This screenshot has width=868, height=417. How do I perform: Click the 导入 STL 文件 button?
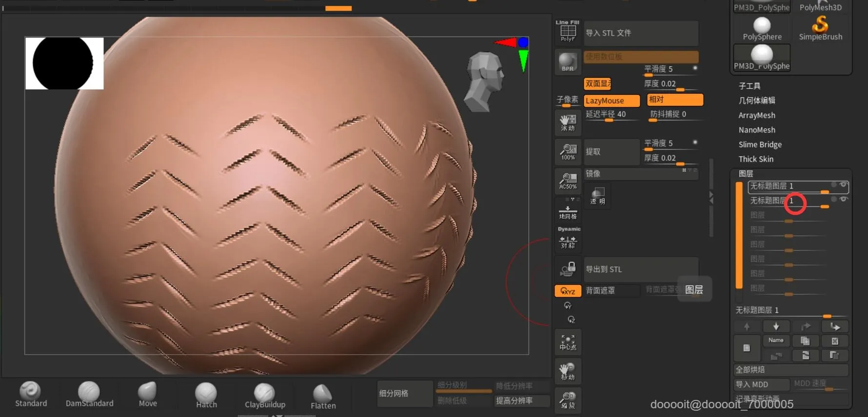(x=641, y=33)
